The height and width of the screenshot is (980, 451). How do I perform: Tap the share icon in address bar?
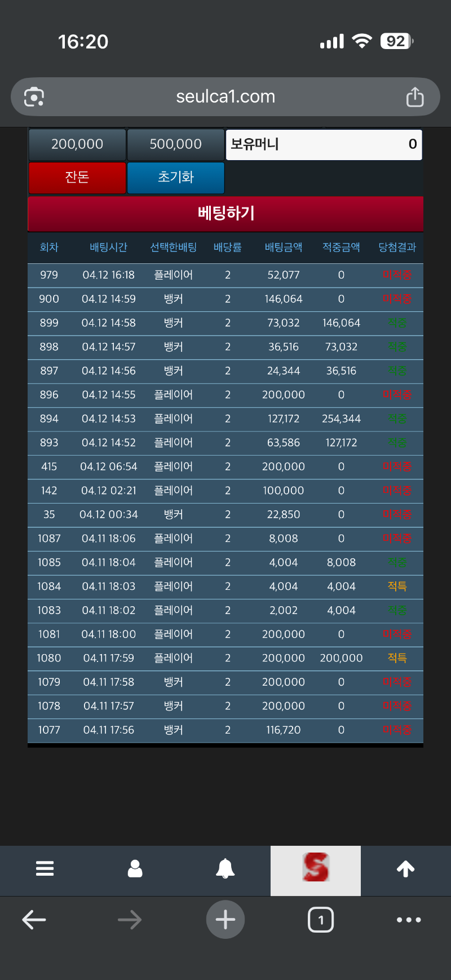[415, 97]
